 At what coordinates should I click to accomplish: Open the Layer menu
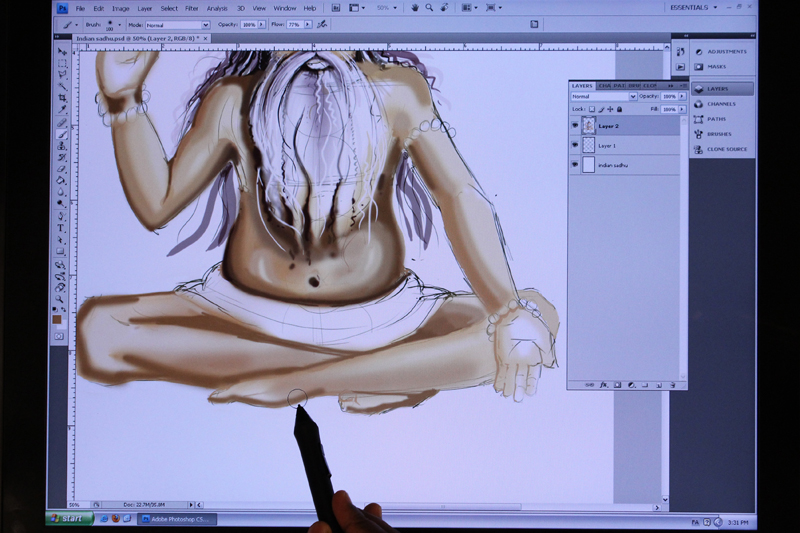coord(144,8)
